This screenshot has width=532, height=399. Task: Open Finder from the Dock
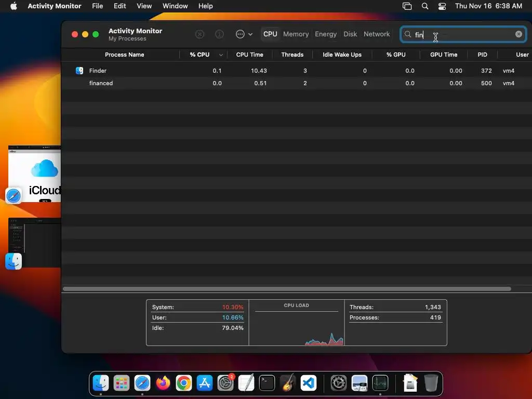[x=101, y=383]
